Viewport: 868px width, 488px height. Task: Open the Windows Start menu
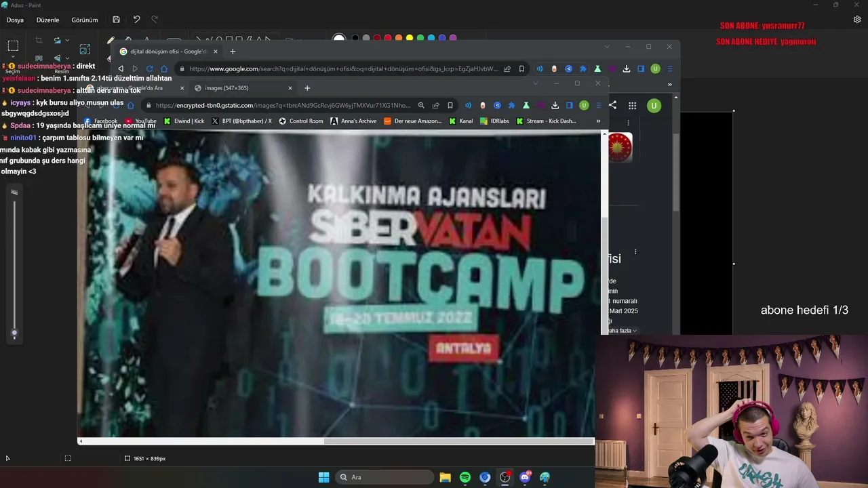click(323, 477)
